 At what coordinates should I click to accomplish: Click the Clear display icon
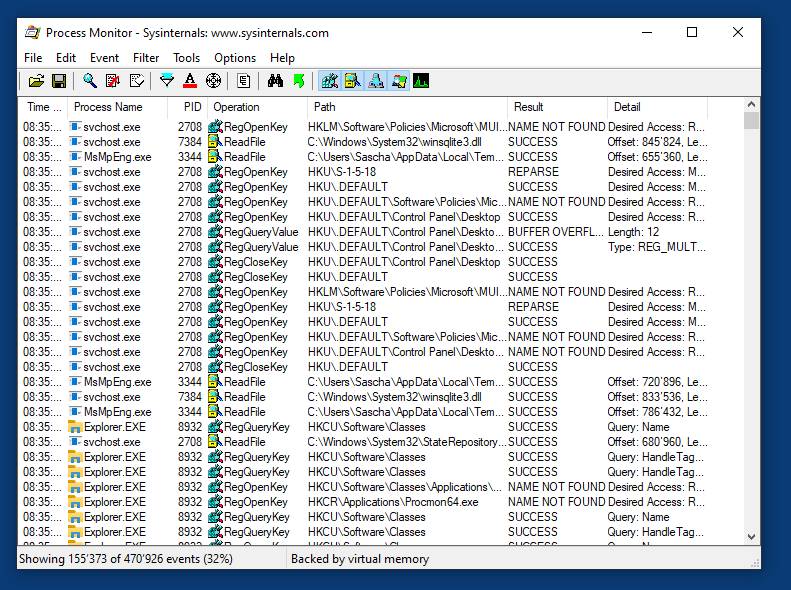pyautogui.click(x=136, y=81)
